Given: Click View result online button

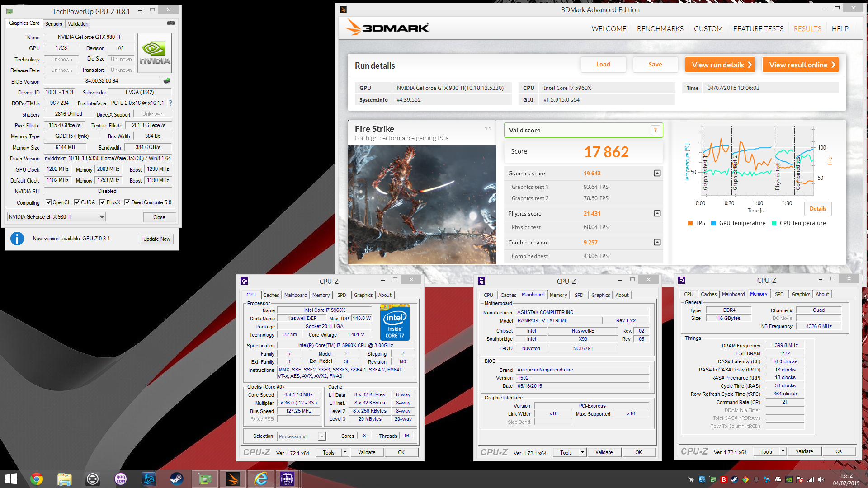Looking at the screenshot, I should [x=801, y=65].
